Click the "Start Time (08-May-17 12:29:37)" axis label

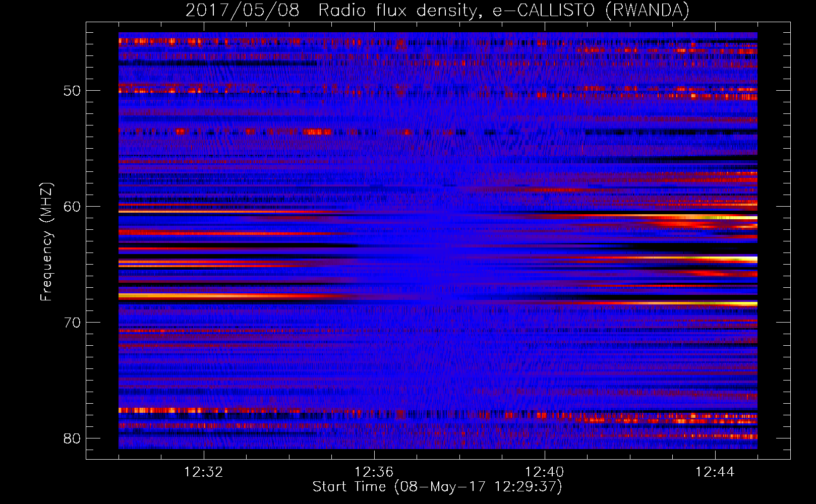click(x=437, y=487)
